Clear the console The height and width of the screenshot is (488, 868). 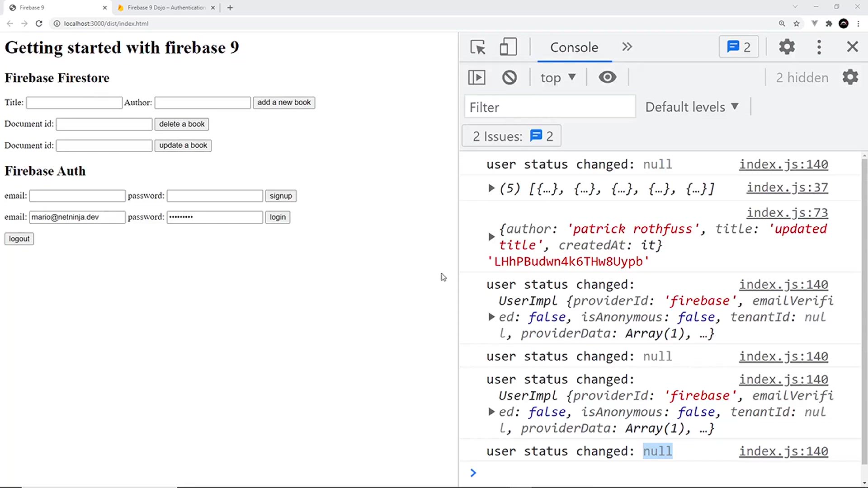point(509,78)
